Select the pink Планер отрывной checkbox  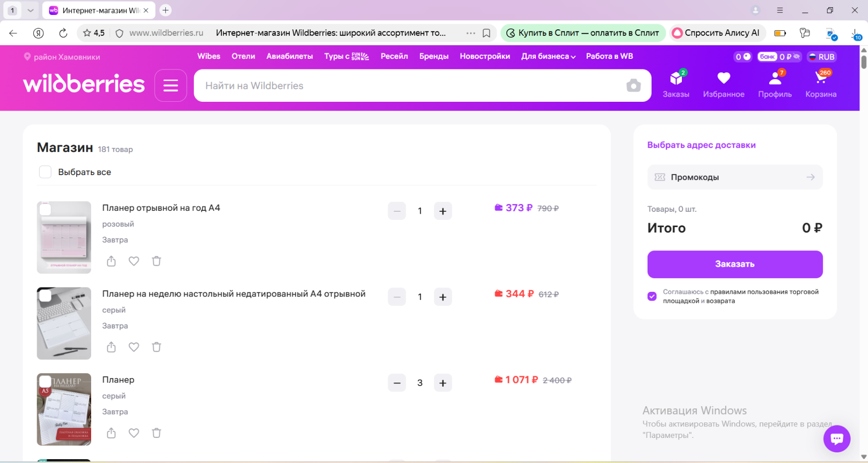click(x=45, y=210)
